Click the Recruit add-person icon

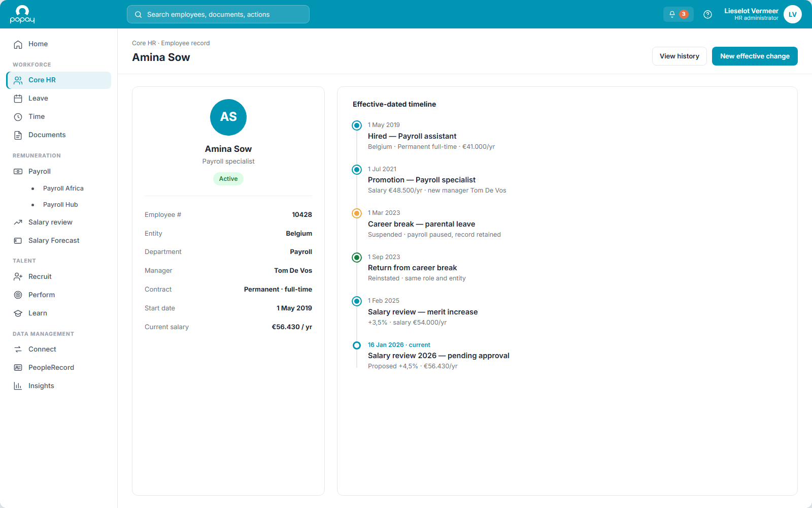(18, 277)
